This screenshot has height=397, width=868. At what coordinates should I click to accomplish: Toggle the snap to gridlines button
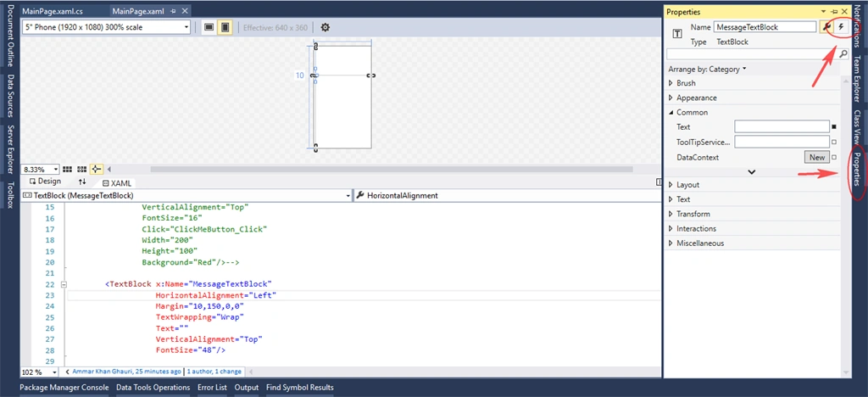point(82,170)
